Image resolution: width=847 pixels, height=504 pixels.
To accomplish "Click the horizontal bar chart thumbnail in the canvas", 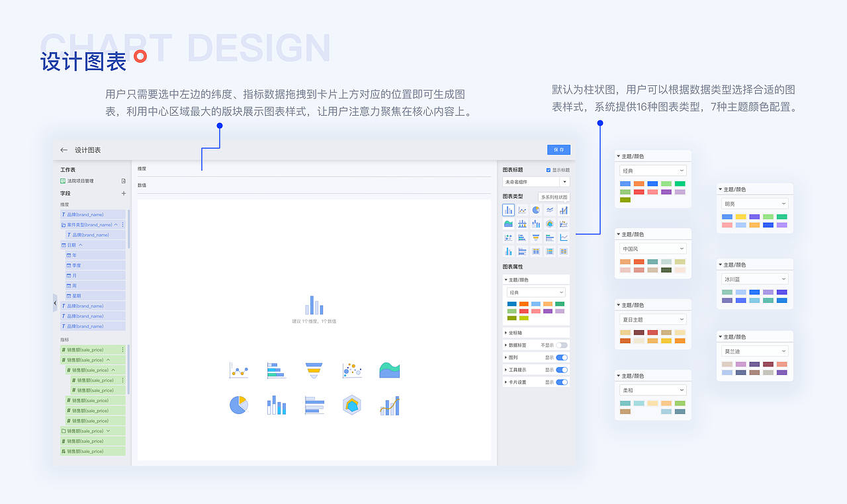I will pyautogui.click(x=277, y=370).
